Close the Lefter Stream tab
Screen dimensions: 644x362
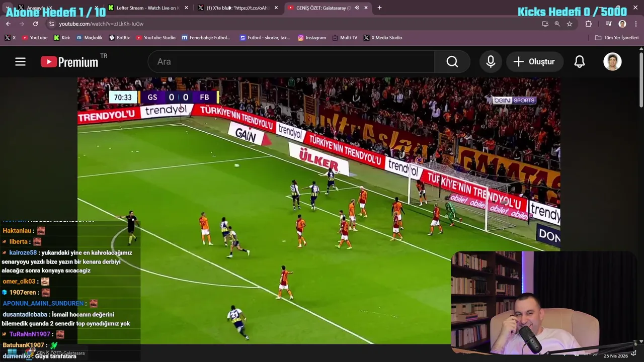[186, 8]
